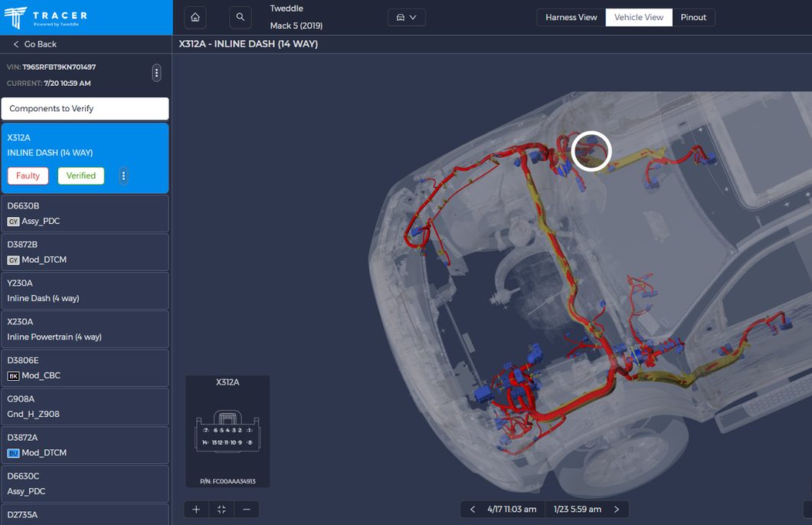812x525 pixels.
Task: Open the search magnifier button
Action: pyautogui.click(x=241, y=17)
